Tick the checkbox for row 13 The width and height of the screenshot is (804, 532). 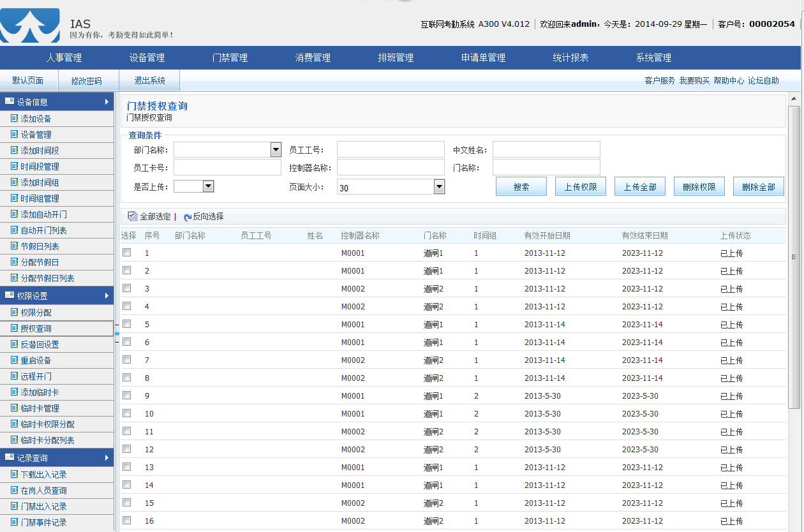[126, 466]
